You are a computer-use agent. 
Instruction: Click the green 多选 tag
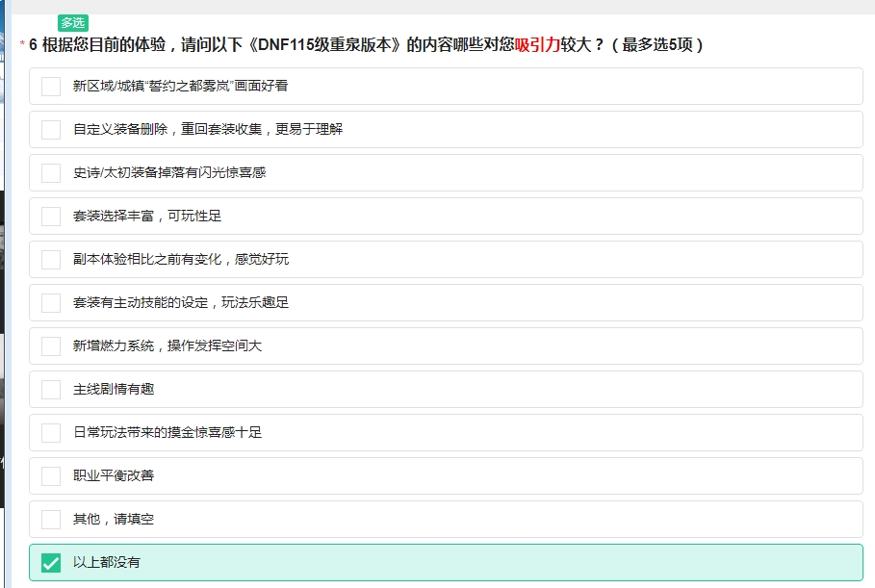tap(73, 23)
